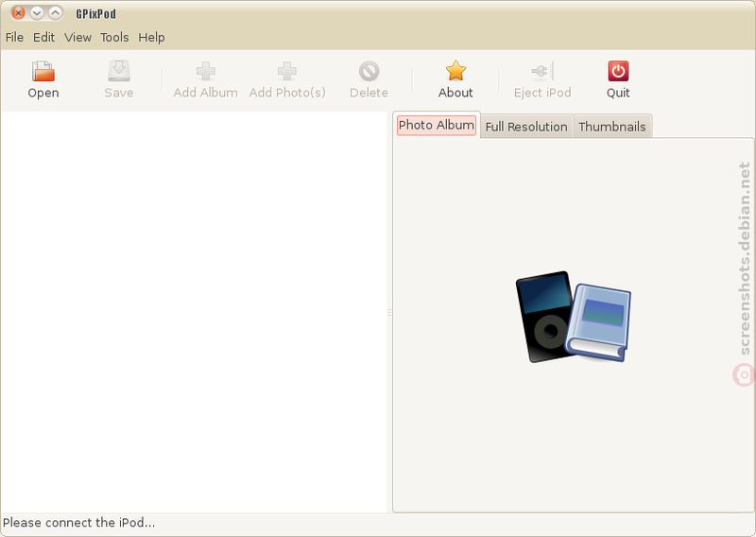Click the empty album list pane
Screen dimensions: 756x537
pyautogui.click(x=194, y=312)
